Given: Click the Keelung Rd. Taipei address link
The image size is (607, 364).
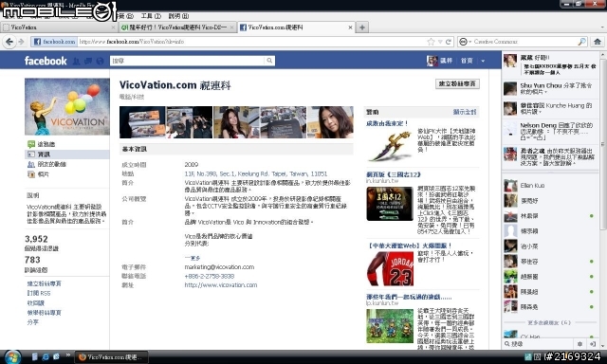Looking at the screenshot, I should [255, 173].
